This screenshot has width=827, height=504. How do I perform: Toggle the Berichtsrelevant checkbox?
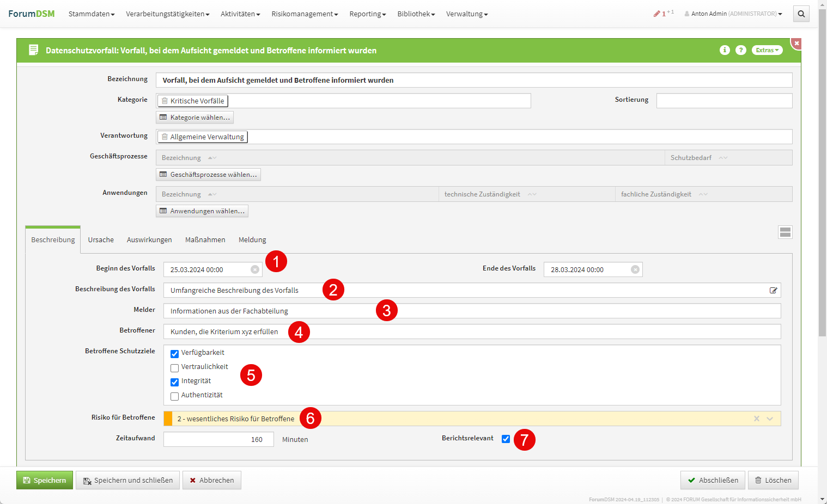pyautogui.click(x=506, y=439)
